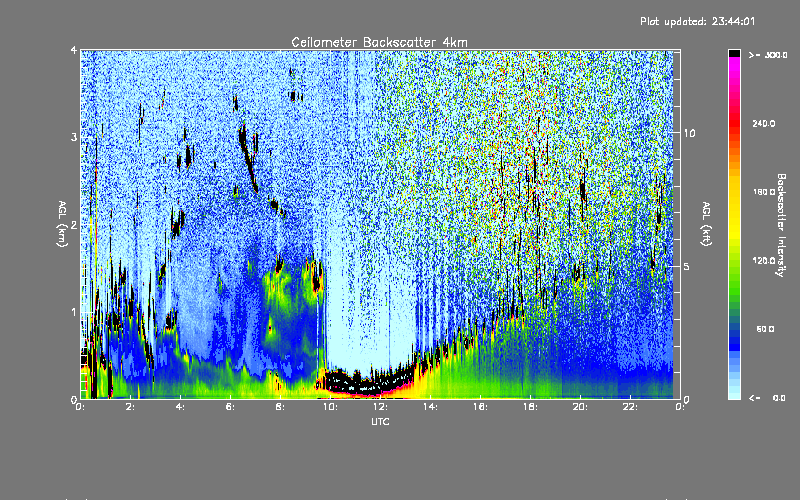Click the '2:' UTC tick label
This screenshot has height=500, width=800.
point(131,407)
